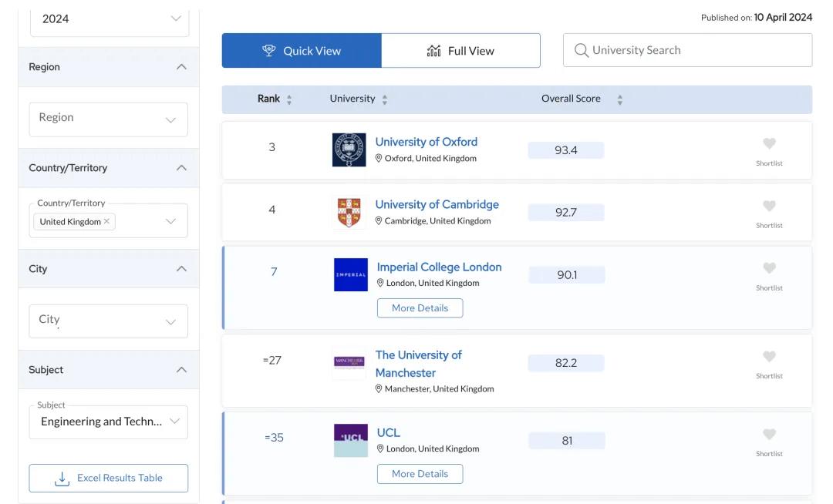The image size is (833, 504).
Task: Click the published date 10 April 2024
Action: [783, 18]
